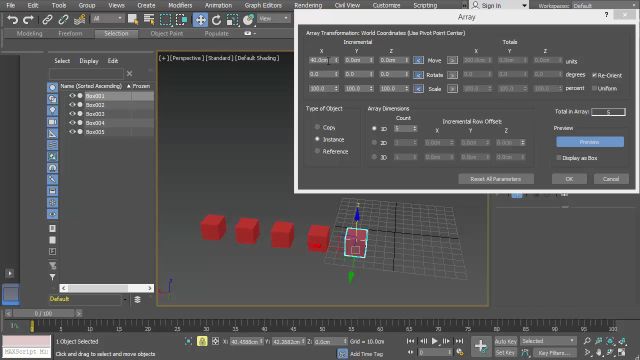Open the Select by Name list icon
640x360 pixels.
pos(149,19)
